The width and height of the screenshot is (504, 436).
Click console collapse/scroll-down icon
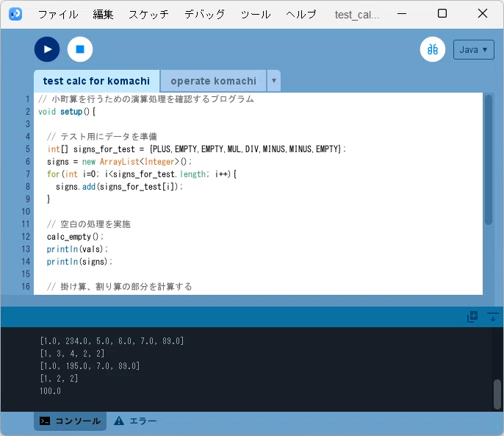point(492,317)
